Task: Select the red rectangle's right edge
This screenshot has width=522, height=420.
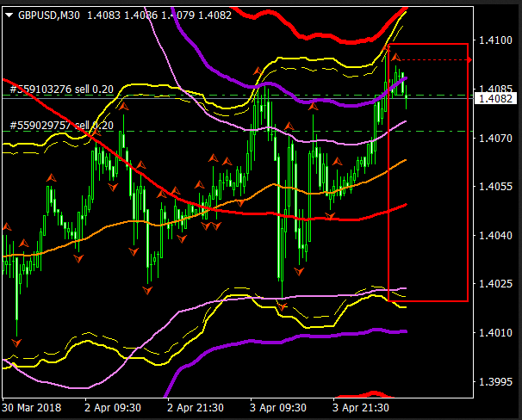Action: pyautogui.click(x=468, y=172)
